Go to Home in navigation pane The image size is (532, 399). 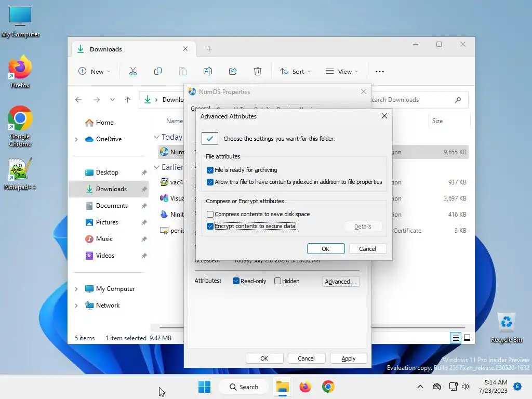click(104, 123)
